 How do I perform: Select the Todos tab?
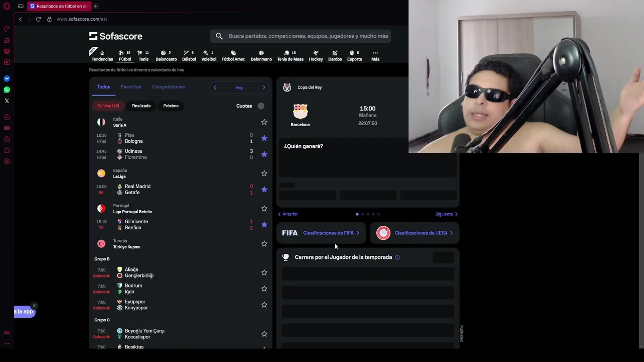pyautogui.click(x=104, y=87)
